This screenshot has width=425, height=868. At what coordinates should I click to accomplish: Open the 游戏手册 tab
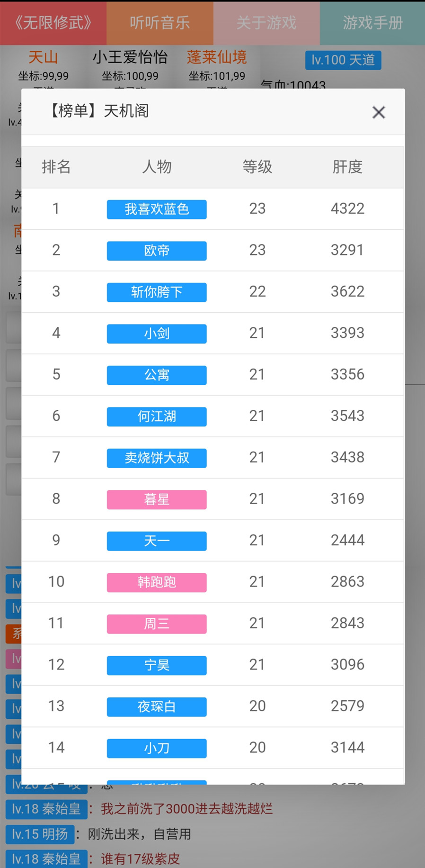[372, 23]
